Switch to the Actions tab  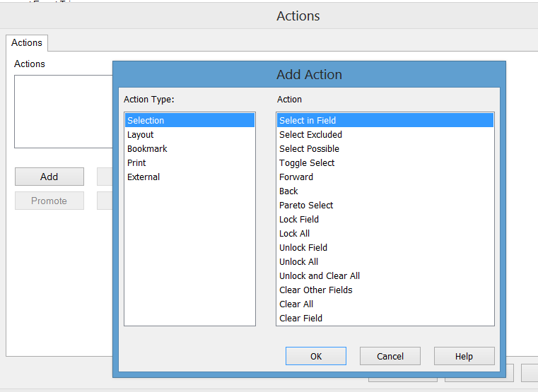(x=27, y=43)
